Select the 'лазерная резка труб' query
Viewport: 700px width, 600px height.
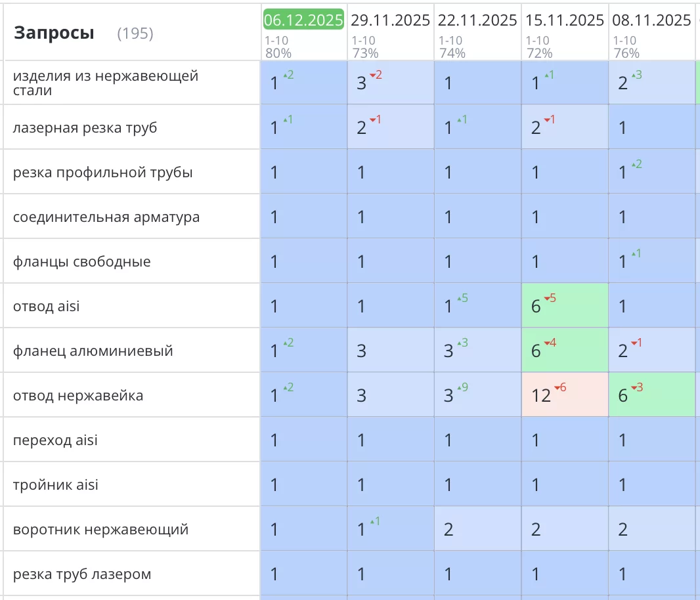(x=85, y=127)
